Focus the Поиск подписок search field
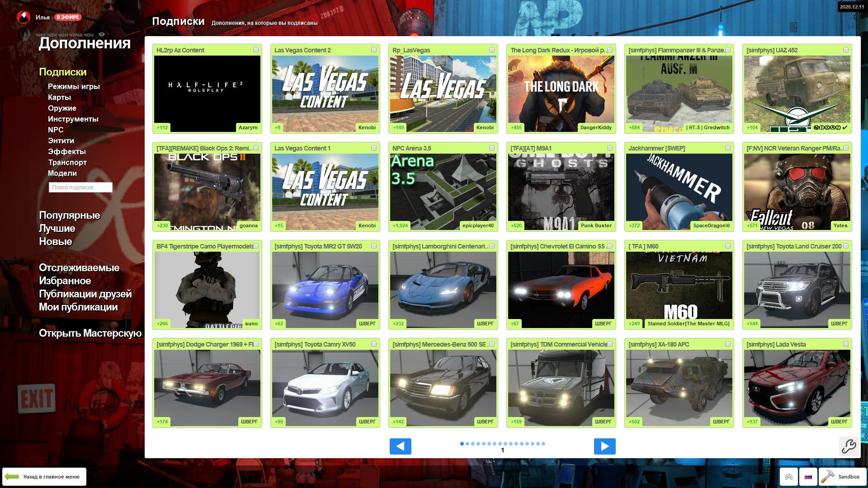 coord(80,187)
